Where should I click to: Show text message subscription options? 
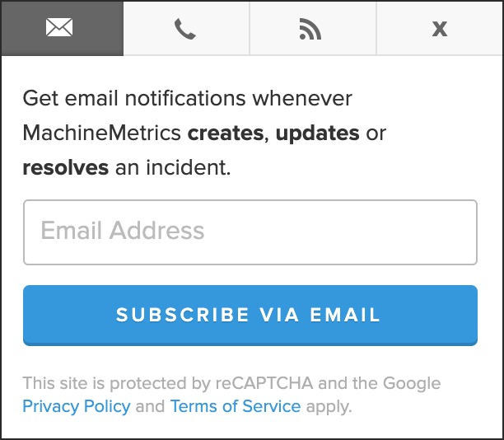186,28
